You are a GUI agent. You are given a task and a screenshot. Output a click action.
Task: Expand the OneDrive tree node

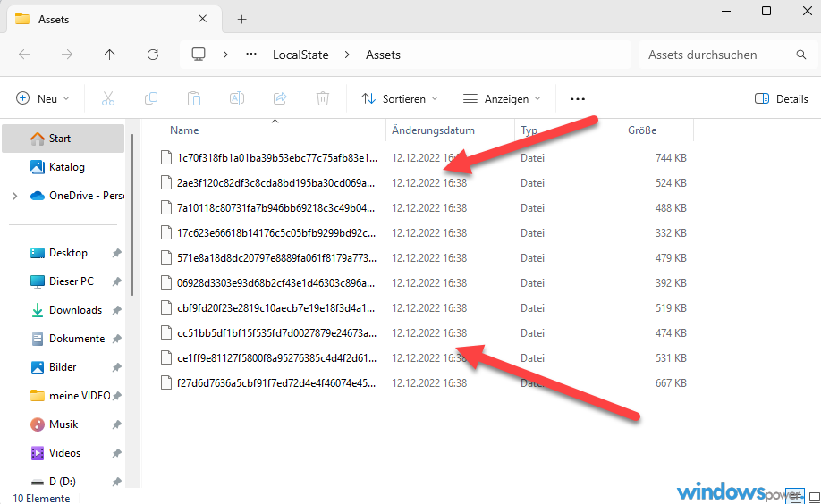point(14,196)
